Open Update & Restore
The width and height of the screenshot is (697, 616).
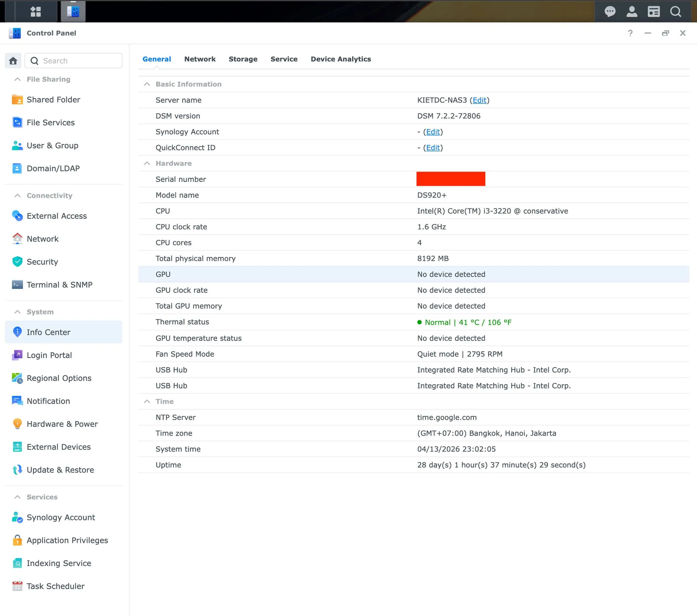[x=64, y=470]
